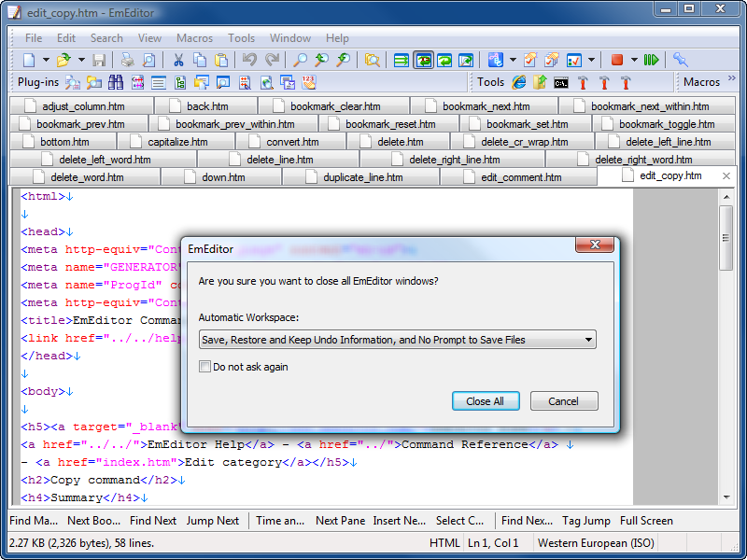The height and width of the screenshot is (560, 747).
Task: Click the word count 123 plug-in icon
Action: point(309,82)
